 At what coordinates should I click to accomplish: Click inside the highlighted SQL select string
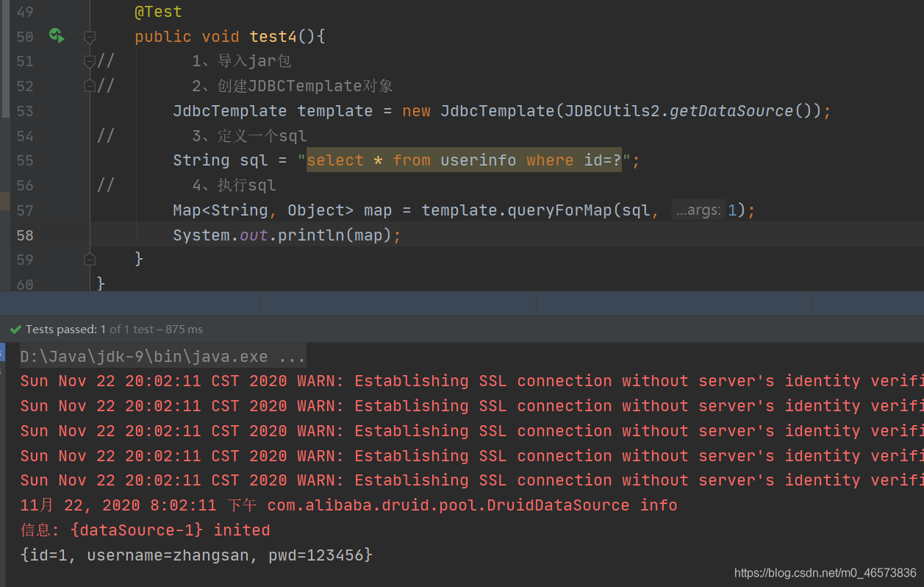point(464,160)
